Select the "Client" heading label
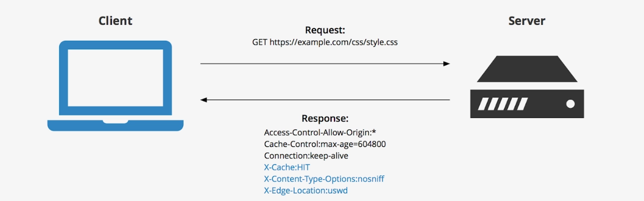Image resolution: width=644 pixels, height=201 pixels. [x=115, y=21]
